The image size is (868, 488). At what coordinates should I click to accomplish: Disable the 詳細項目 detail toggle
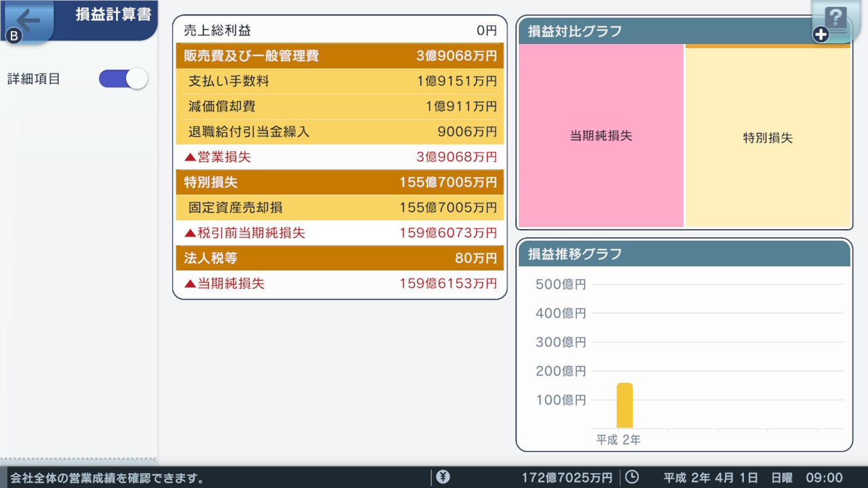tap(123, 79)
